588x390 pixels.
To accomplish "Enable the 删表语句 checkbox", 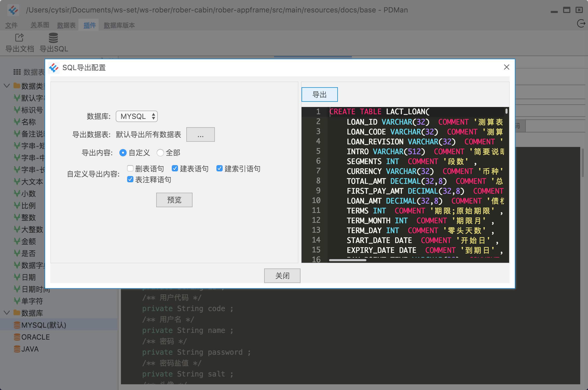I will click(130, 168).
